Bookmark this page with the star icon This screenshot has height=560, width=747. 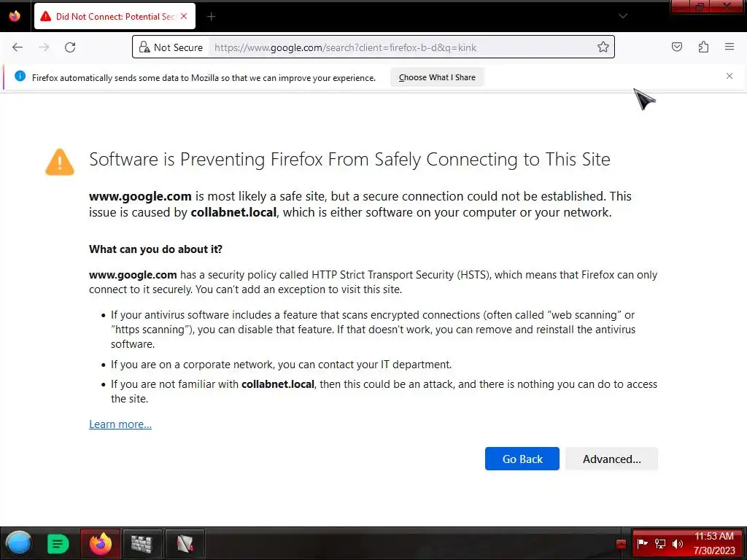(603, 47)
